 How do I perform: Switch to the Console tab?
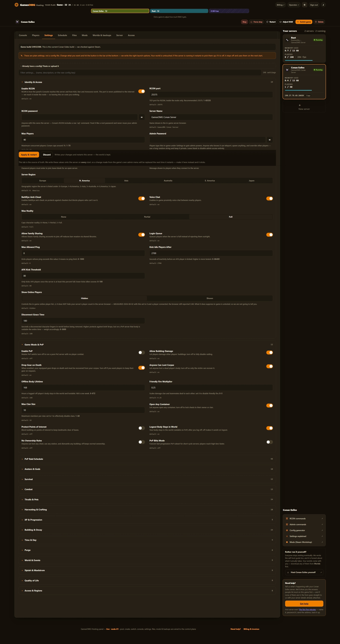click(23, 35)
